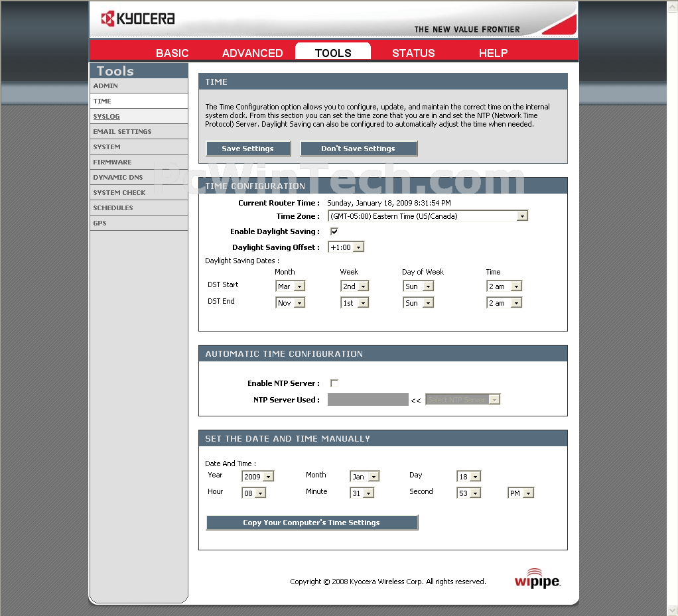Open the Hour dropdown
This screenshot has height=616, width=678.
[254, 493]
